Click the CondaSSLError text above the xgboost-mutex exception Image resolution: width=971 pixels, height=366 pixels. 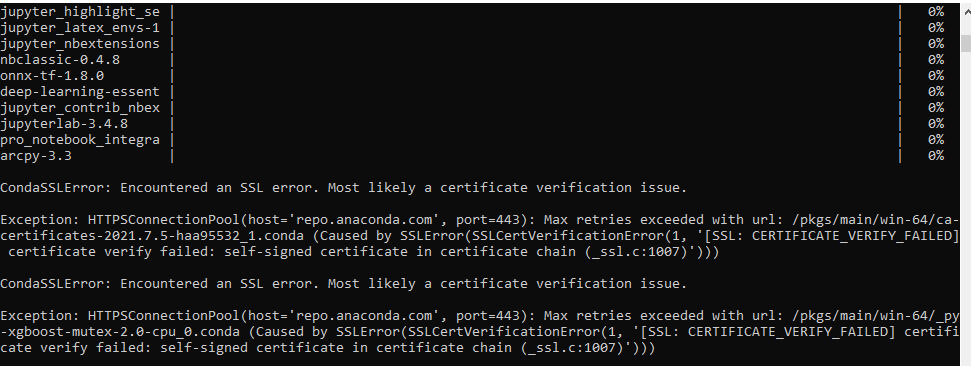point(56,284)
